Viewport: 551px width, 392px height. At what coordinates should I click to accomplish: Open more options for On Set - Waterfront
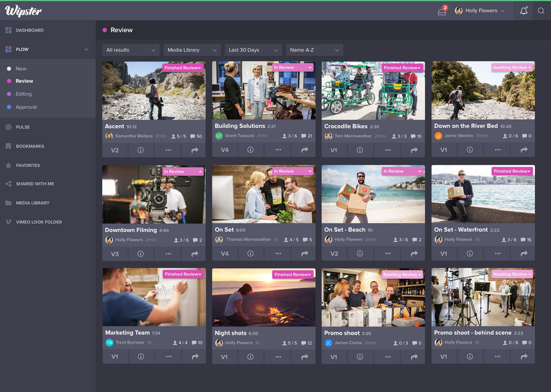click(498, 253)
